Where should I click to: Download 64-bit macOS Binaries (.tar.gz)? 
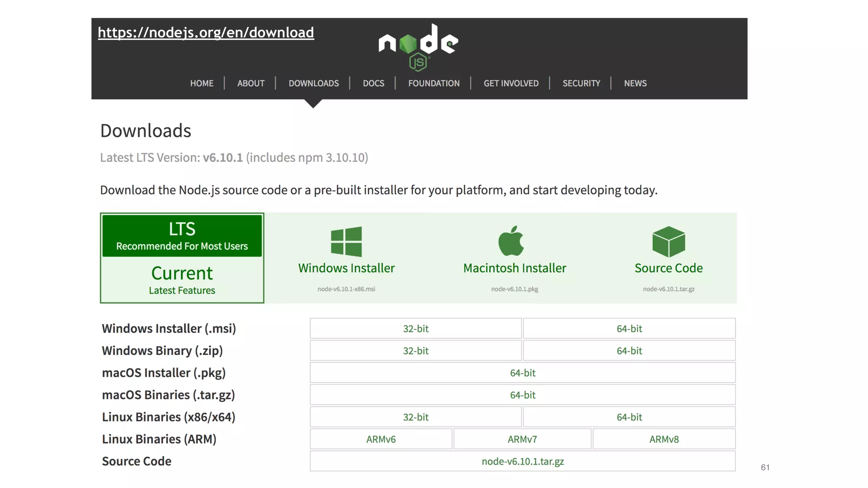523,395
